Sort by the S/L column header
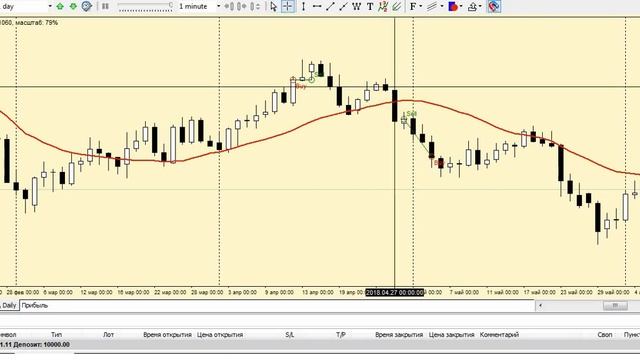The height and width of the screenshot is (360, 640). pos(289,335)
